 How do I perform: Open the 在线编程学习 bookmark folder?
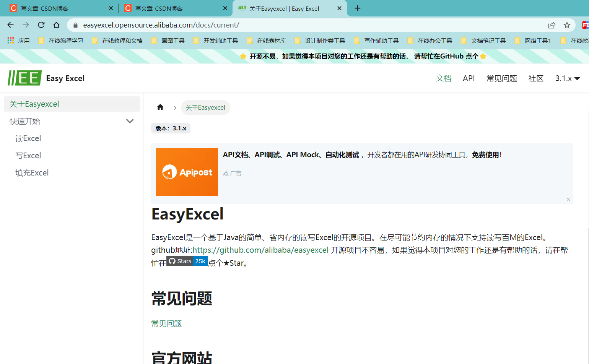(61, 41)
